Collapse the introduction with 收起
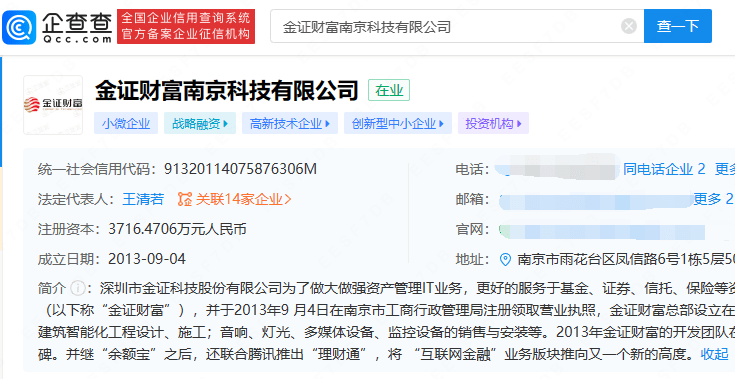The image size is (735, 379). tap(714, 354)
